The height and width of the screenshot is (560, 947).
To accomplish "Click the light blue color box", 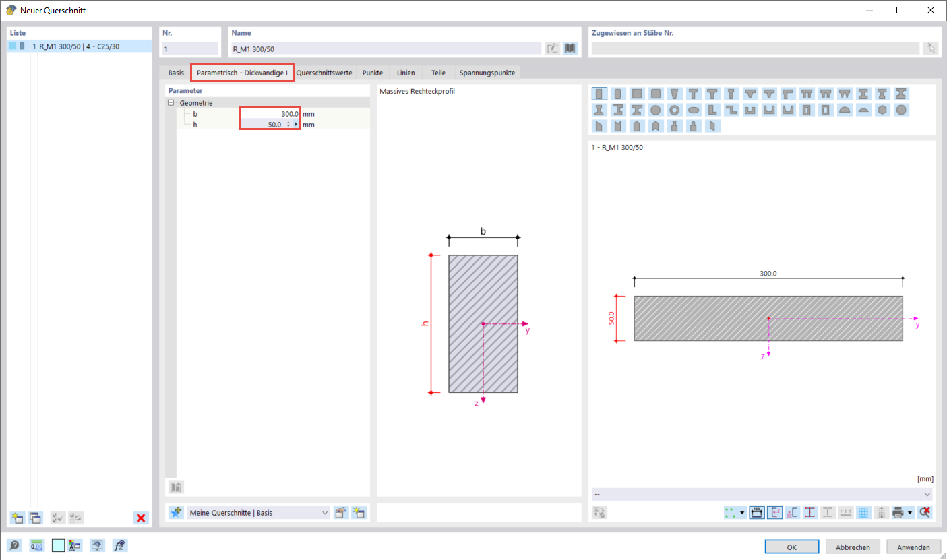I will point(59,546).
